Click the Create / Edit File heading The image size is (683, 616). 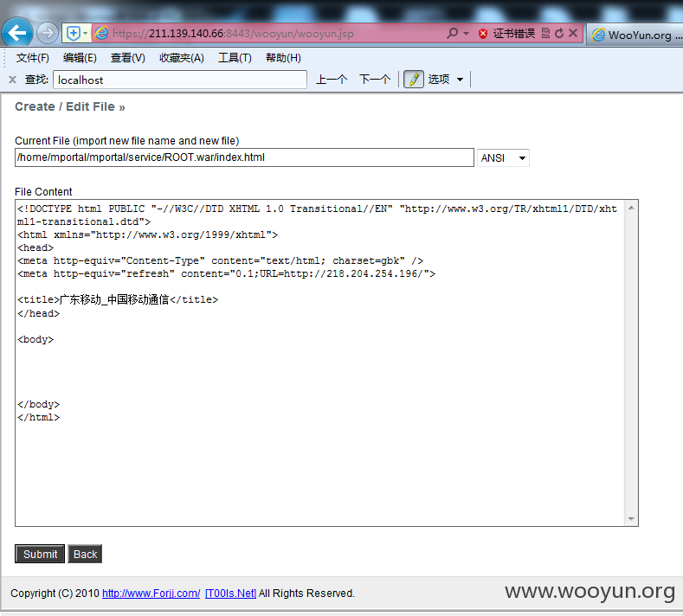click(x=70, y=106)
